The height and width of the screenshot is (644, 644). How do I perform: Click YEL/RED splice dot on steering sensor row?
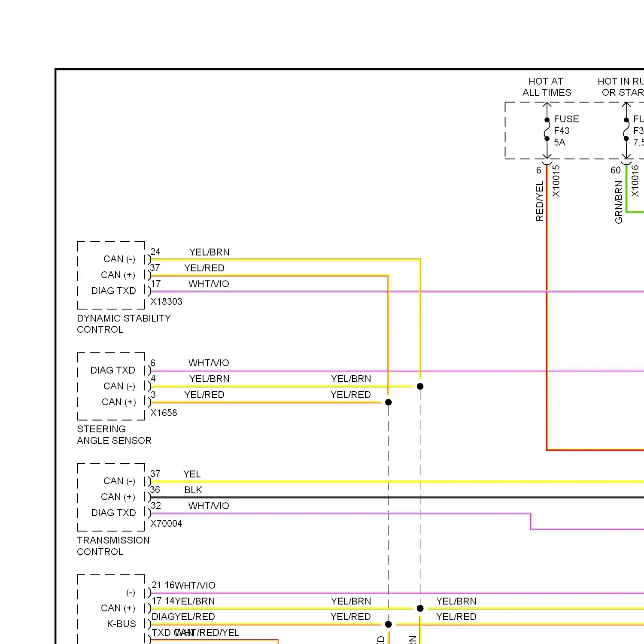pyautogui.click(x=389, y=402)
